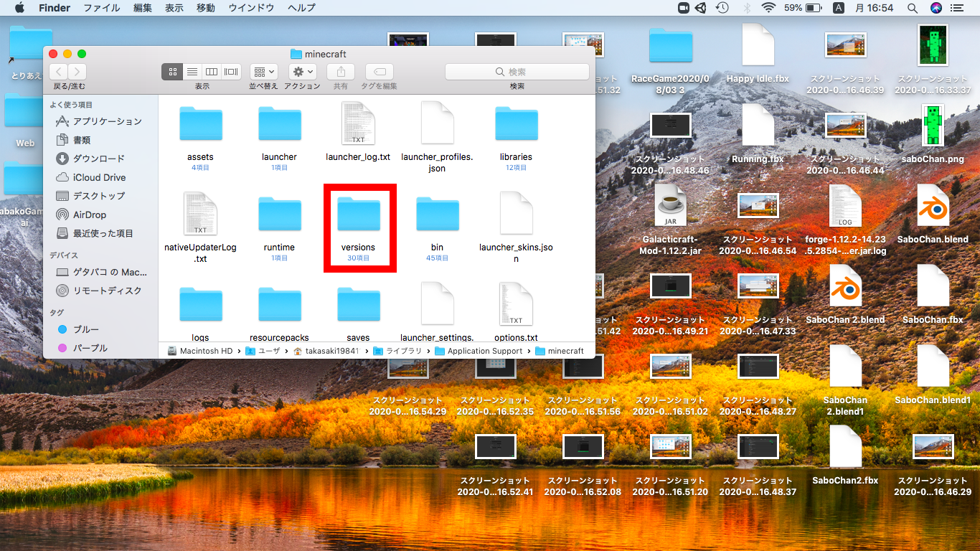Click the edit tags button
This screenshot has width=980, height=551.
click(x=380, y=72)
